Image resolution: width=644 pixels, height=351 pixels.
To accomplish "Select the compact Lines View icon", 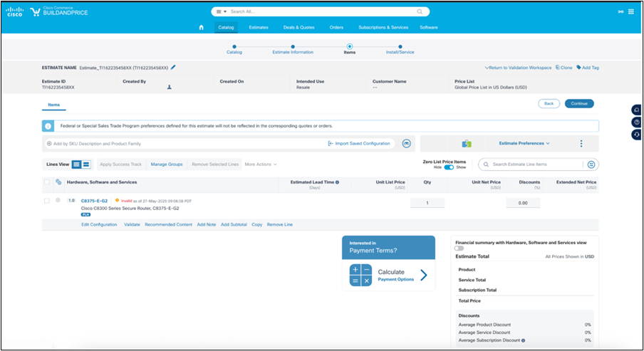I will 86,164.
